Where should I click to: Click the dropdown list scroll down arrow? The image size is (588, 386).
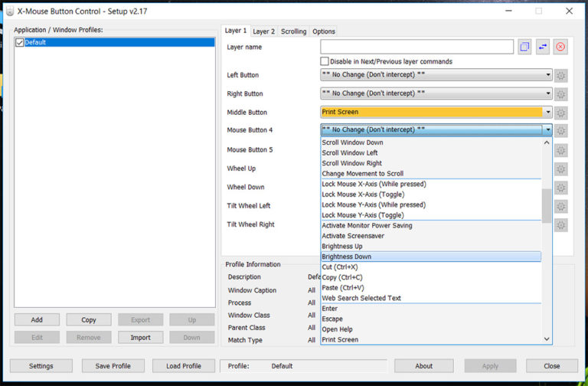547,339
